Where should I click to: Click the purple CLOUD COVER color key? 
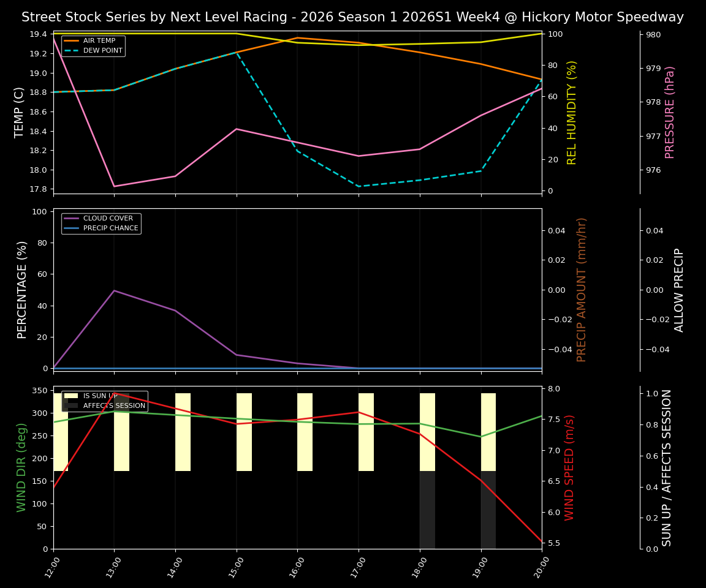(72, 218)
